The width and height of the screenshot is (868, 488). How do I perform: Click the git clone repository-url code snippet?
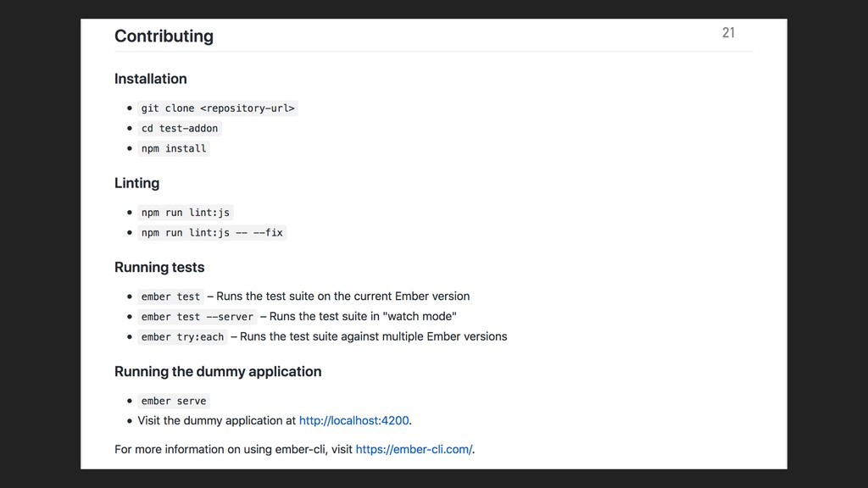click(218, 108)
